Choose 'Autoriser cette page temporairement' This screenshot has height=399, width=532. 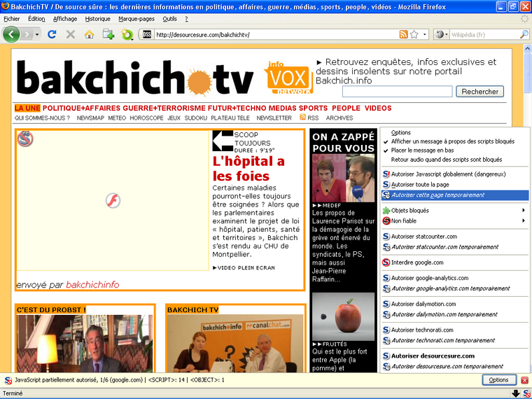click(454, 195)
